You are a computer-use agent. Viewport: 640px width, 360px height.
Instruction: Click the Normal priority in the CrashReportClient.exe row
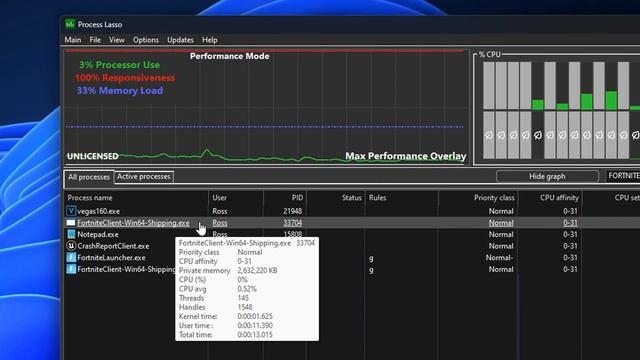[501, 246]
